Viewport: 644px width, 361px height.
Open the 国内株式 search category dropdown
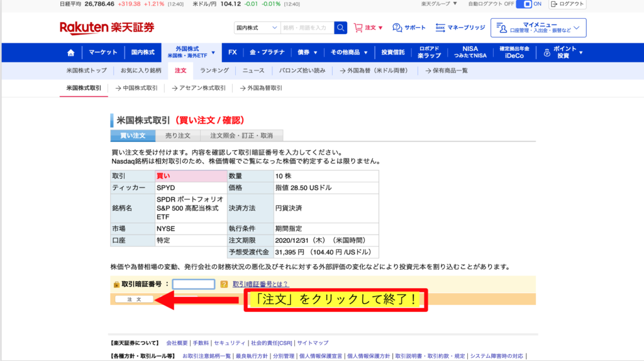point(257,28)
